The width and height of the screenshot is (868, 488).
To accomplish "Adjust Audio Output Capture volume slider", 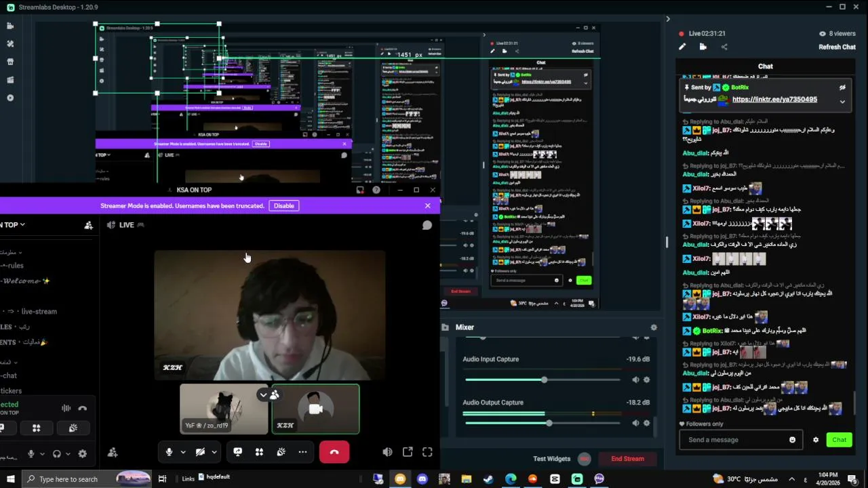I will (x=549, y=423).
